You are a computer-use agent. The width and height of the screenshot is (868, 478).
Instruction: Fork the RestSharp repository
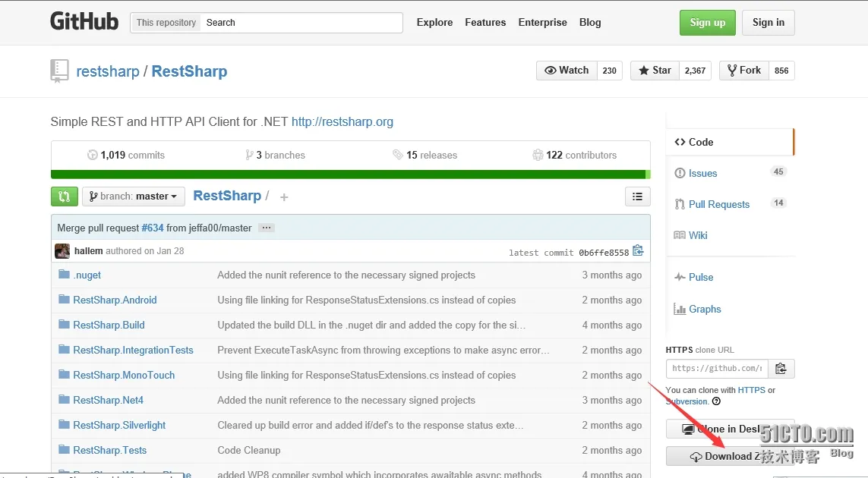point(743,71)
